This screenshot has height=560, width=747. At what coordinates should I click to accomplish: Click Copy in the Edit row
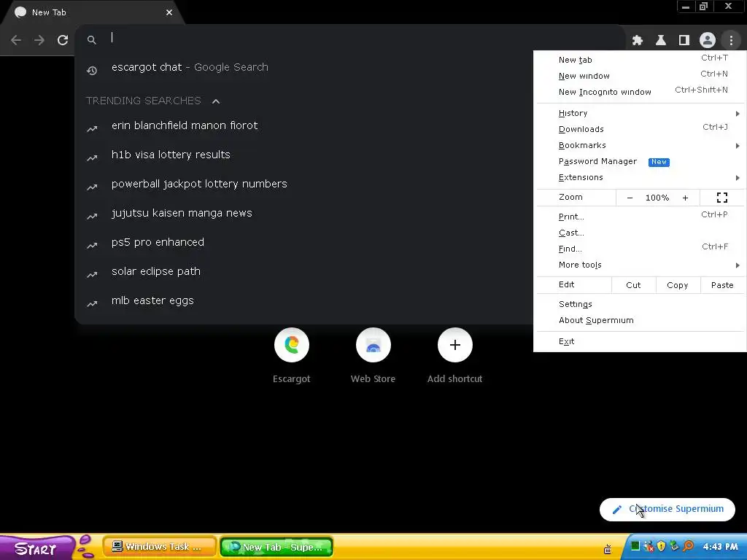(678, 285)
